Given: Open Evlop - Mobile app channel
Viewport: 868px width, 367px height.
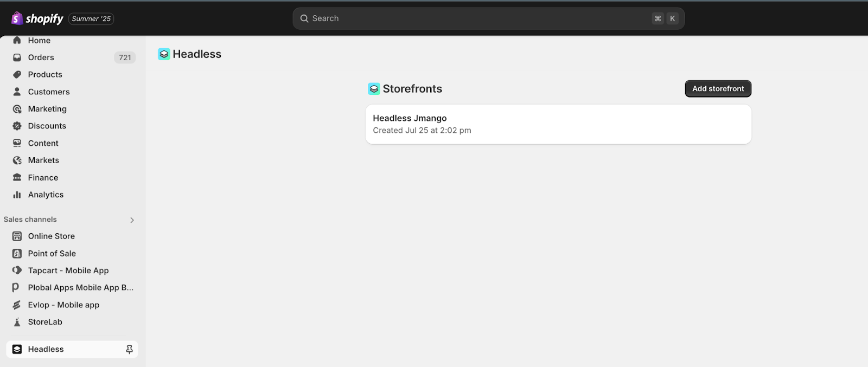Looking at the screenshot, I should (x=63, y=305).
